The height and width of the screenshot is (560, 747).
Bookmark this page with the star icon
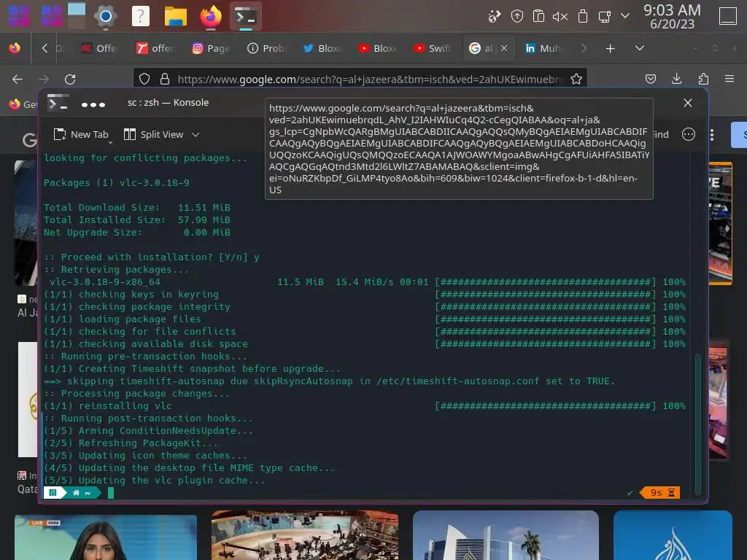[x=576, y=79]
